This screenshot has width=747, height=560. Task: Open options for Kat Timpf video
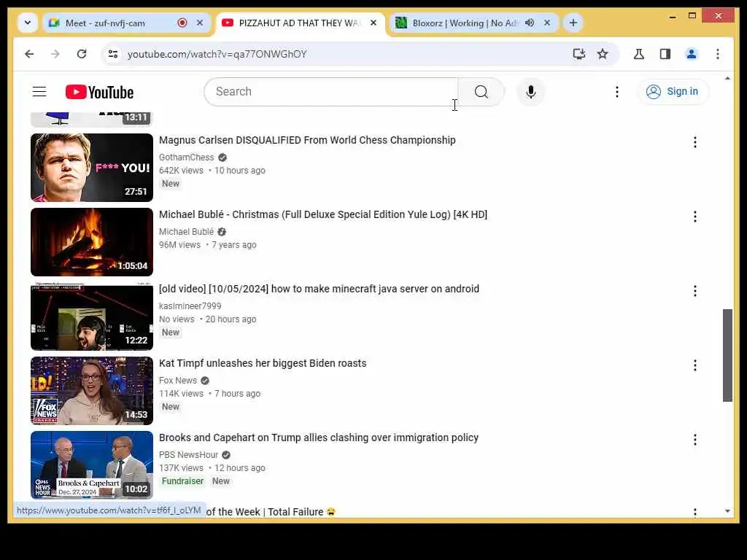point(695,365)
